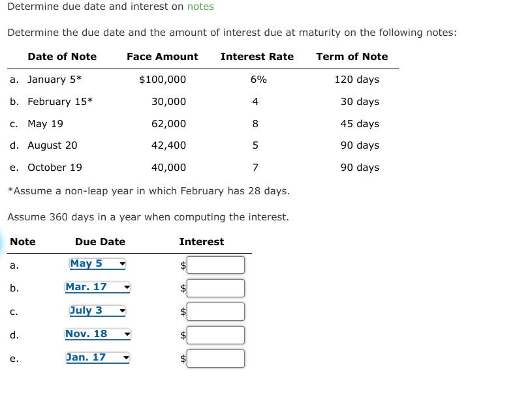Click the "Due Date" column header
532x416 pixels.
99,241
